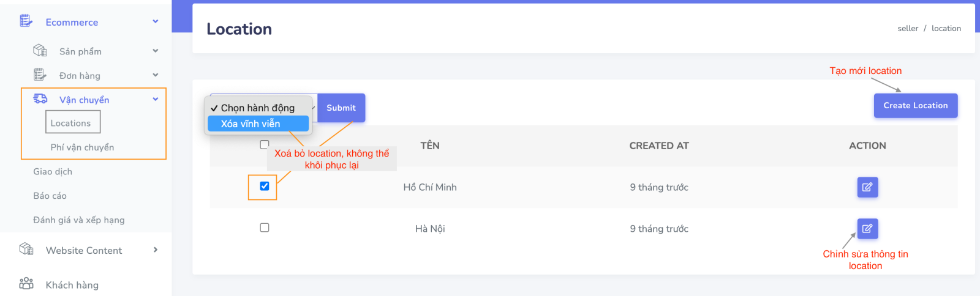Check the Hà Nội row checkbox
Image resolution: width=980 pixels, height=296 pixels.
(x=265, y=228)
